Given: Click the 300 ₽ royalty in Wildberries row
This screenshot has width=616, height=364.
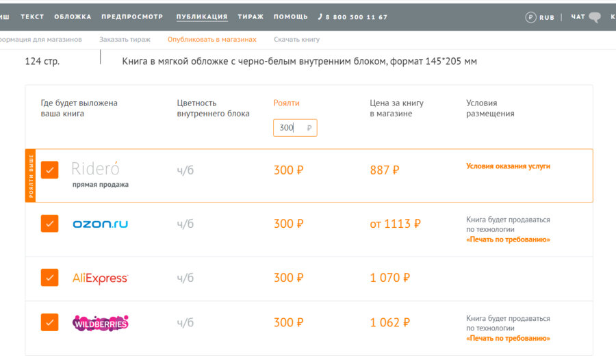Looking at the screenshot, I should pos(288,322).
